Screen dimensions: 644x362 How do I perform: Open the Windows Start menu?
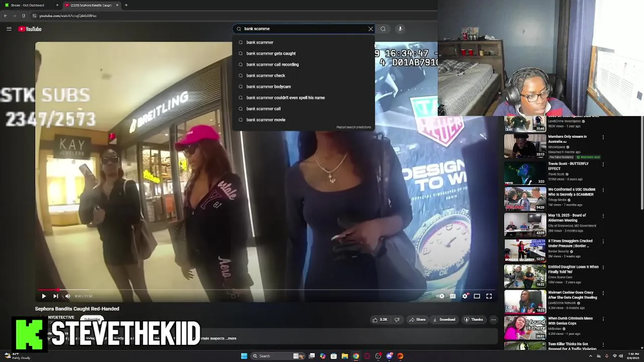244,356
